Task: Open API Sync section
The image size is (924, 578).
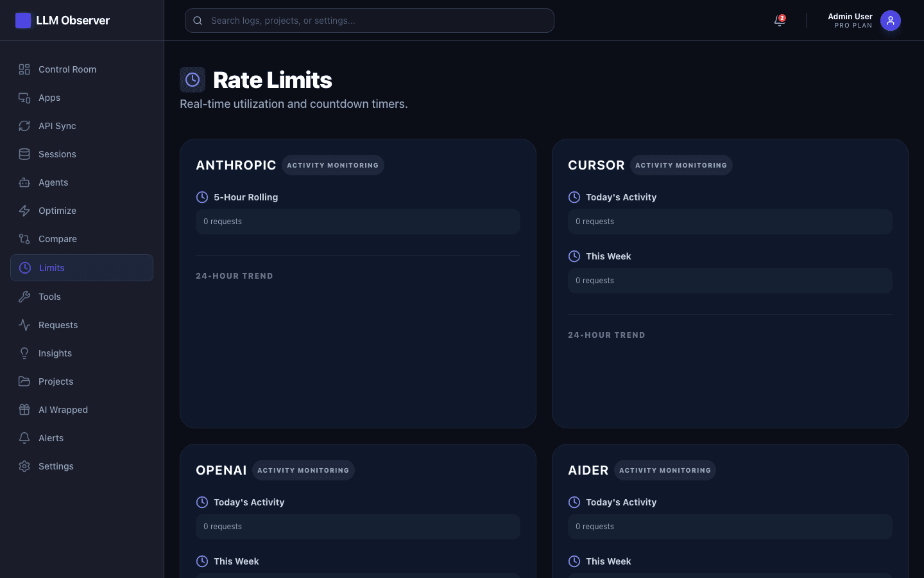Action: 81,126
